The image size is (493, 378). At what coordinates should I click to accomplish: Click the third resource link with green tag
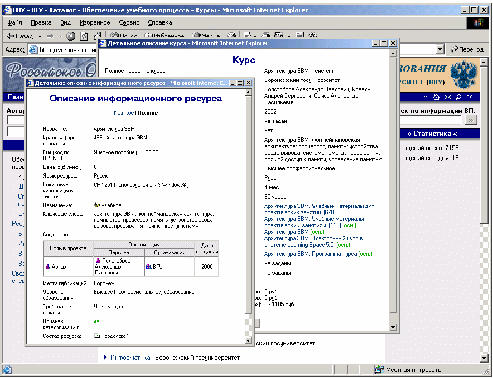[294, 232]
